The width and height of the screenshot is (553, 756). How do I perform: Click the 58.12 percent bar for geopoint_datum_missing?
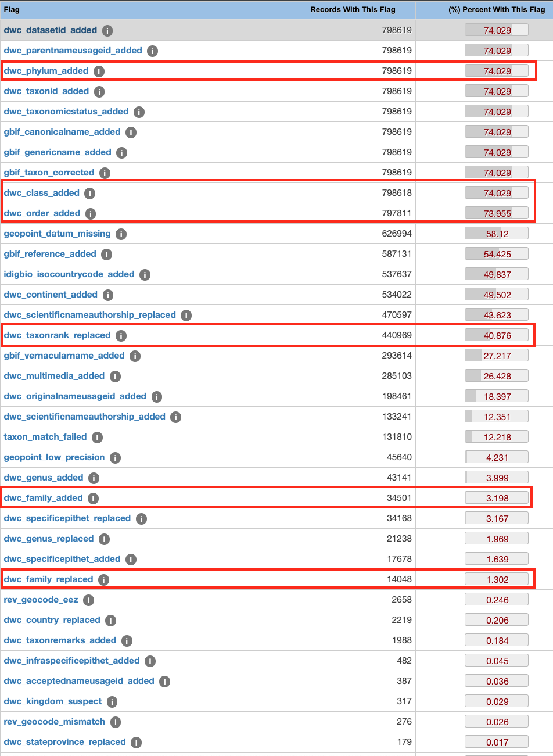pyautogui.click(x=495, y=234)
